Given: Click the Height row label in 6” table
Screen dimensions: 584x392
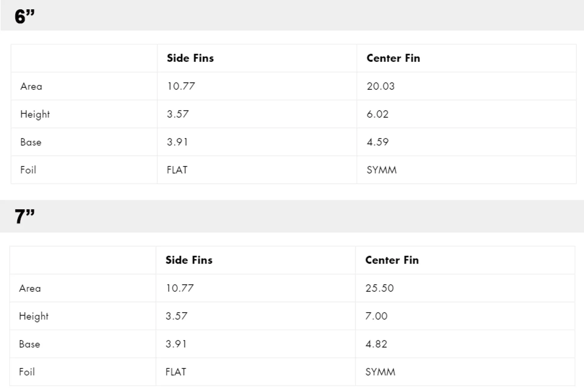Looking at the screenshot, I should tap(35, 114).
